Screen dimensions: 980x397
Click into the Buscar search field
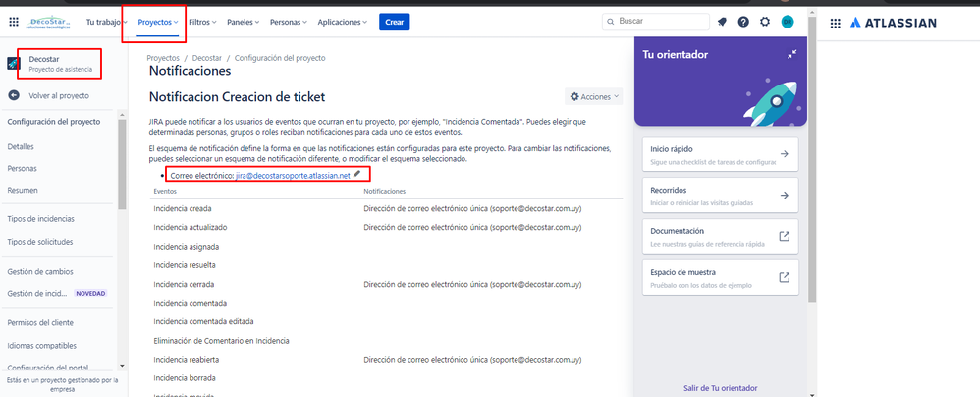coord(656,22)
